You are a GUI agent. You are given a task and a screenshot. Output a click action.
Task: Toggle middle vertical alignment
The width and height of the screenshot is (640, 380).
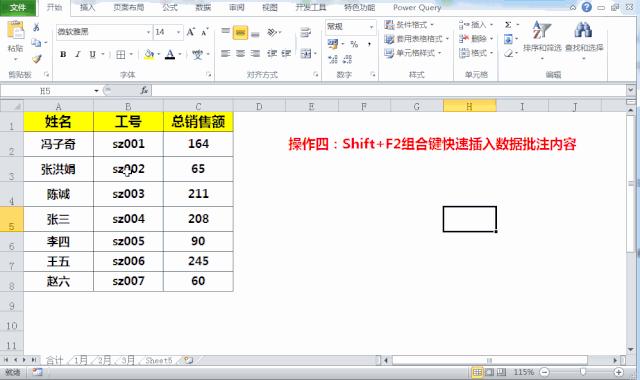(x=240, y=32)
